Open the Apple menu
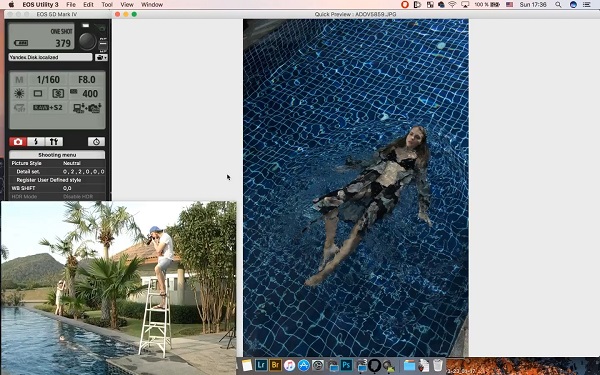This screenshot has height=375, width=600. click(11, 5)
